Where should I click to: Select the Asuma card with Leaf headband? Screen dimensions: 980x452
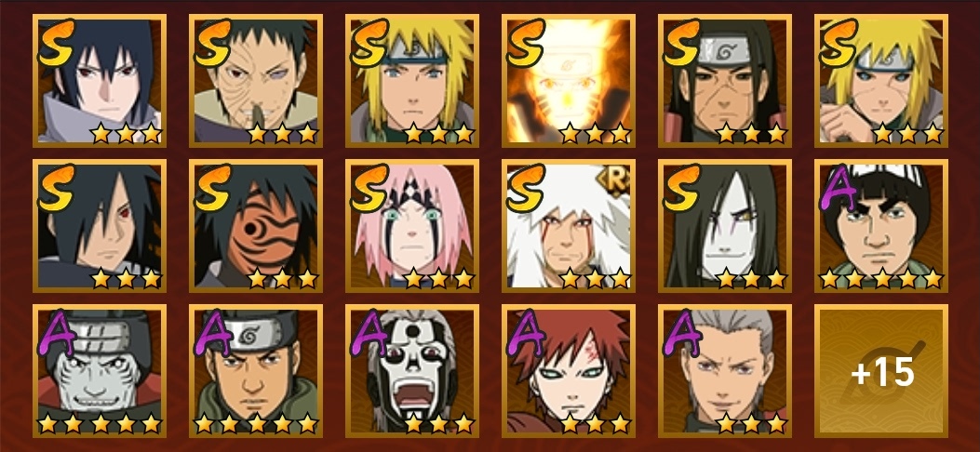(x=256, y=371)
